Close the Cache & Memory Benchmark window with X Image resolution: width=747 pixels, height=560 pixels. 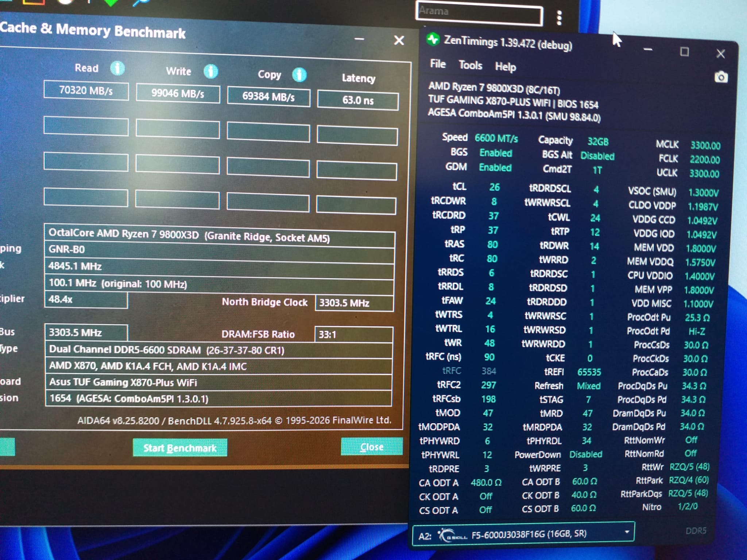[399, 40]
